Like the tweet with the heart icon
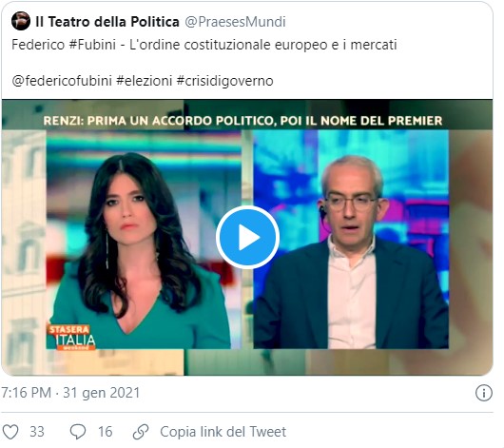The height and width of the screenshot is (448, 504). click(x=10, y=432)
